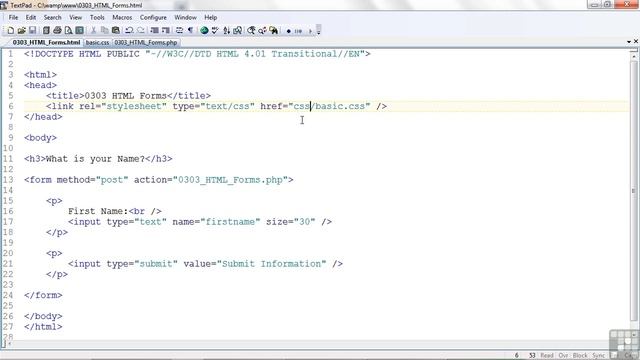640x360 pixels.
Task: Save the file with floppy disk icon
Action: (x=32, y=31)
